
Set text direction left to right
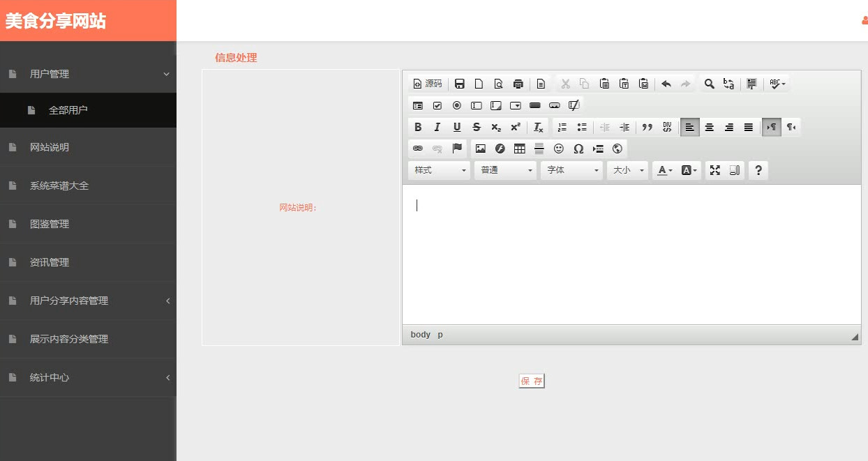coord(772,127)
